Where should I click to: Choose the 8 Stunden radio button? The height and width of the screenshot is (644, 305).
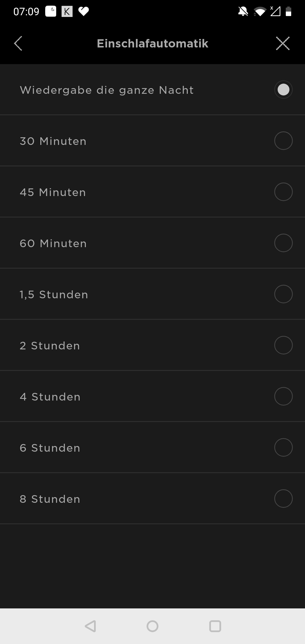point(283,499)
